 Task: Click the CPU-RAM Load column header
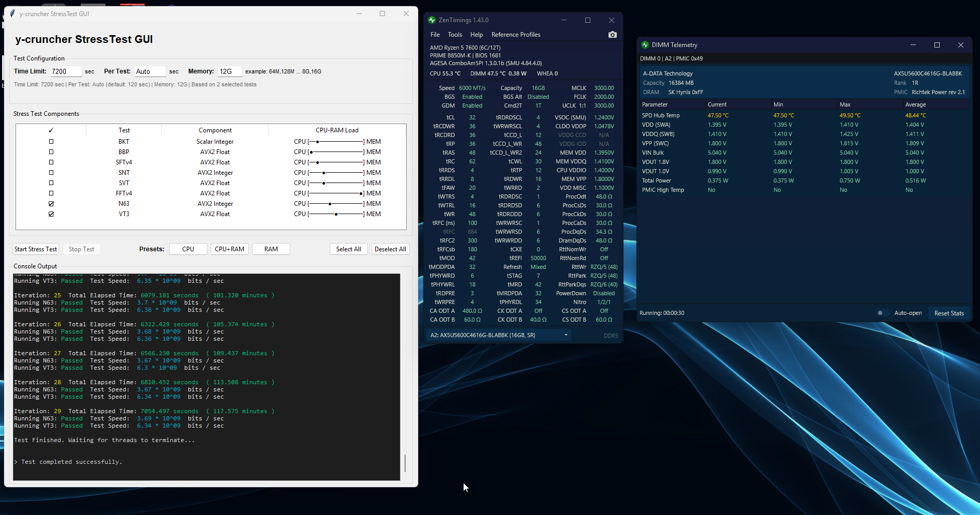click(x=337, y=130)
